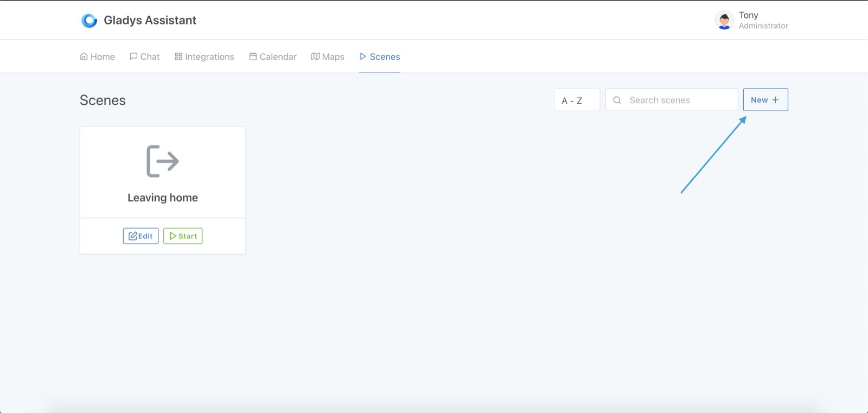Click the magnifier icon in scene search
The height and width of the screenshot is (413, 868).
(617, 100)
